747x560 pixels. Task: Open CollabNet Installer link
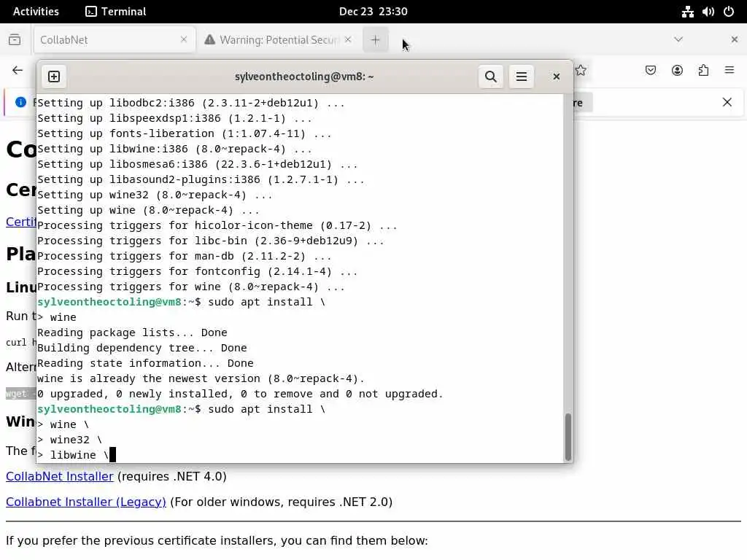(x=60, y=476)
